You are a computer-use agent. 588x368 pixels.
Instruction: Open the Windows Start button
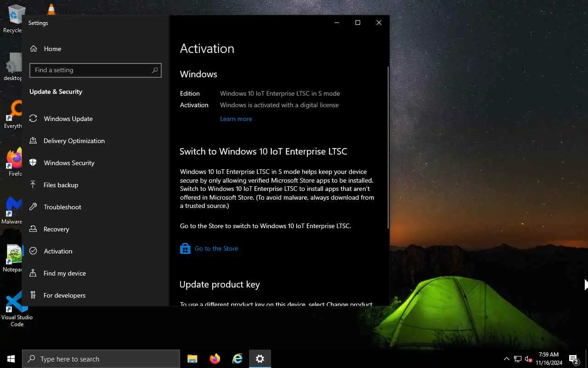11,359
